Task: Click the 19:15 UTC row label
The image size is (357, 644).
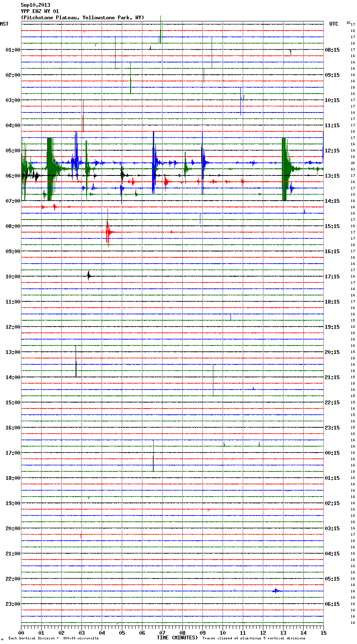Action: tap(332, 327)
